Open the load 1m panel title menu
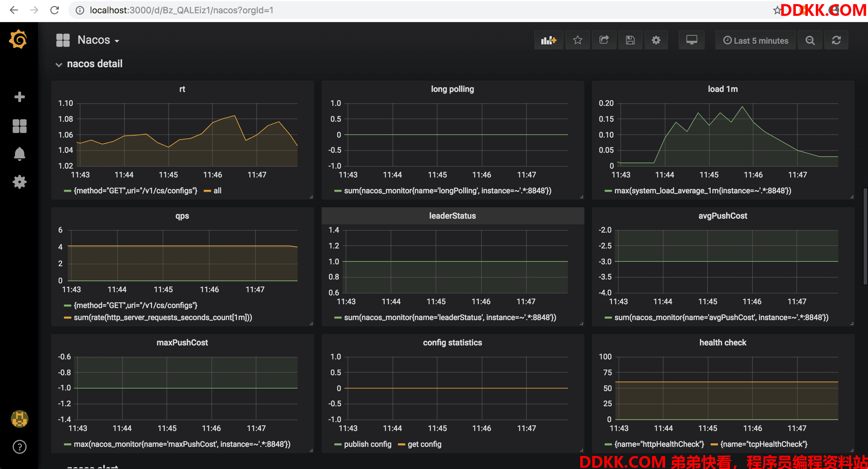 (723, 89)
